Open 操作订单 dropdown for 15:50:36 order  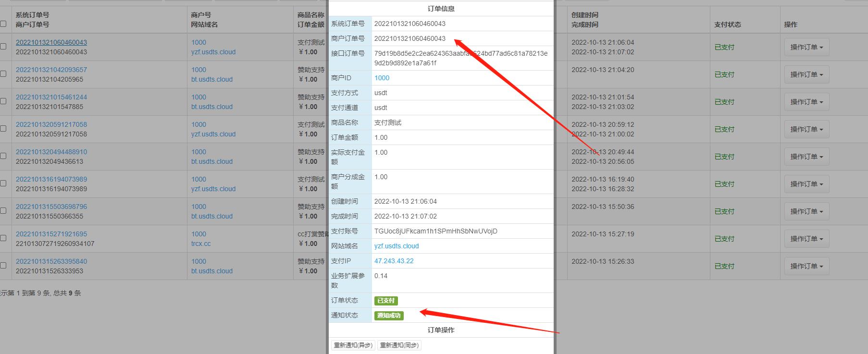806,211
